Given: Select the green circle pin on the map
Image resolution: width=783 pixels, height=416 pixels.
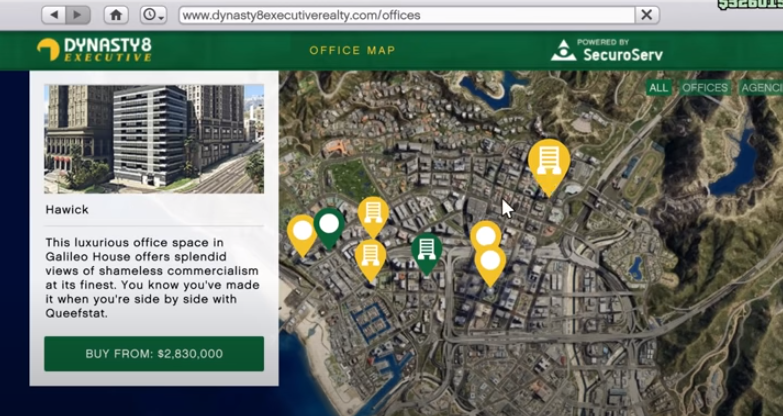Looking at the screenshot, I should click(329, 228).
